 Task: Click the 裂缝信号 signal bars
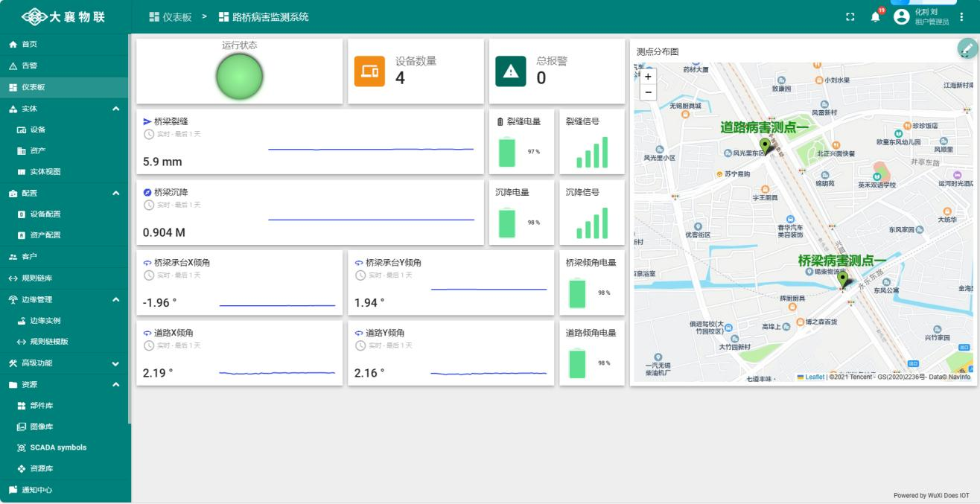(x=592, y=153)
